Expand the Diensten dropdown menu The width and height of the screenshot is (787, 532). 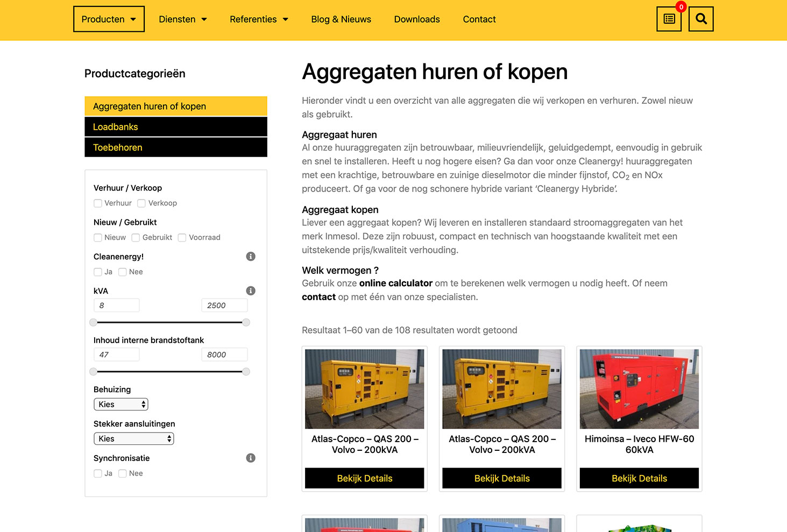183,19
